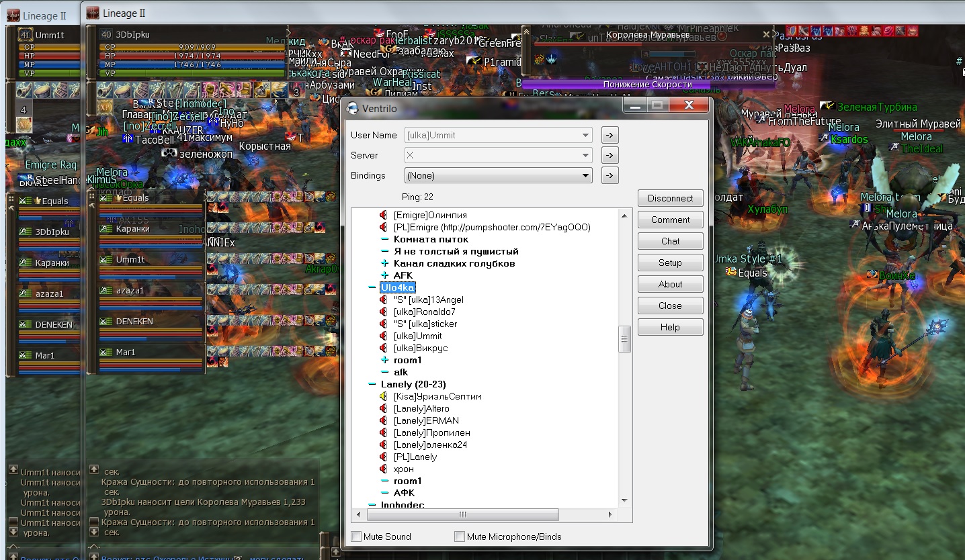Click the arrow button next to User Name

pyautogui.click(x=609, y=135)
